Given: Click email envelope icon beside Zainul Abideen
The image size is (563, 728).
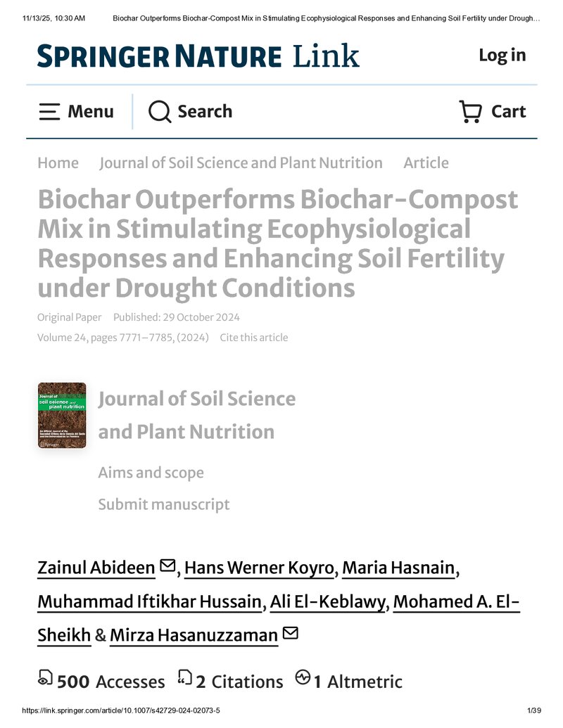Looking at the screenshot, I should [167, 566].
